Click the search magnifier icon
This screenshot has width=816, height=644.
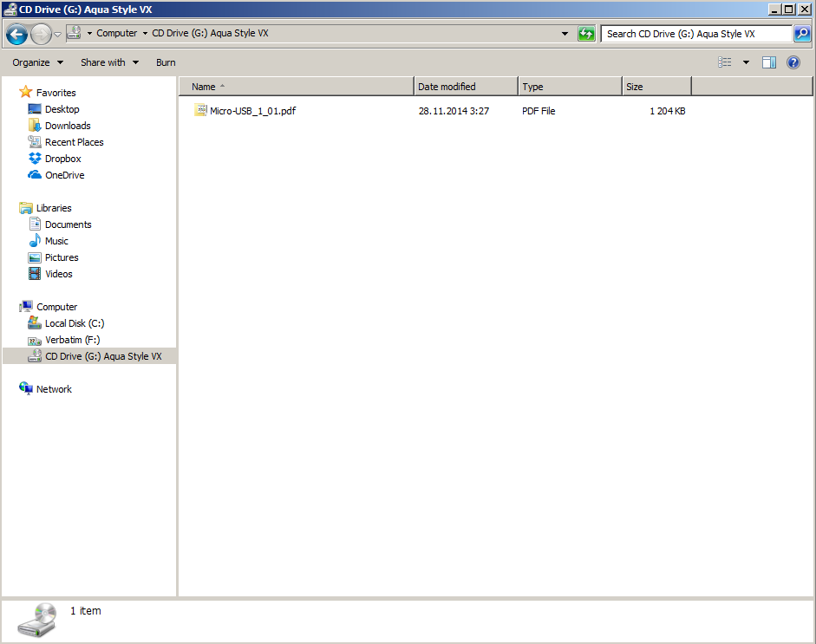(802, 34)
